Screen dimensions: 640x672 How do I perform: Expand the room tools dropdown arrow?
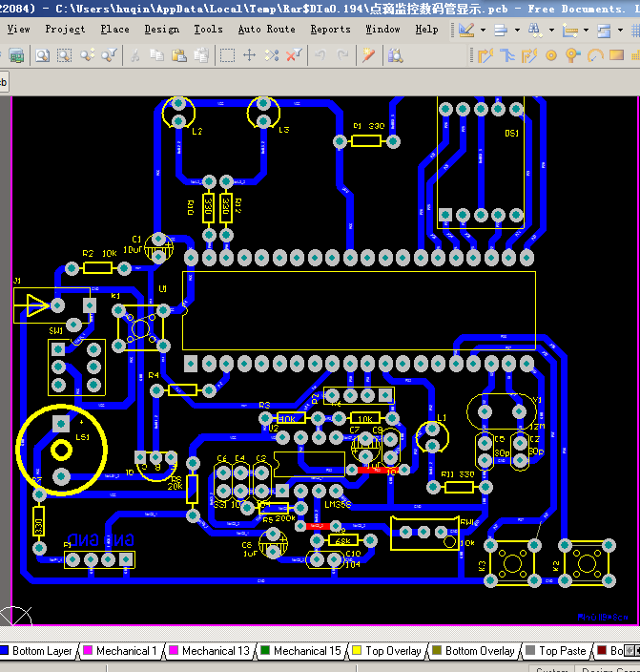pyautogui.click(x=620, y=30)
